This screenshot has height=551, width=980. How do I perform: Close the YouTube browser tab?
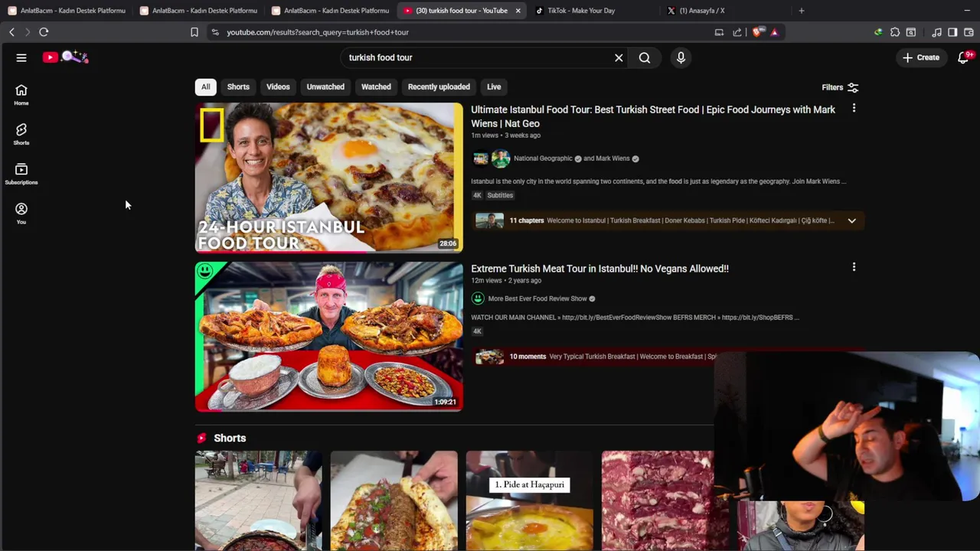518,11
